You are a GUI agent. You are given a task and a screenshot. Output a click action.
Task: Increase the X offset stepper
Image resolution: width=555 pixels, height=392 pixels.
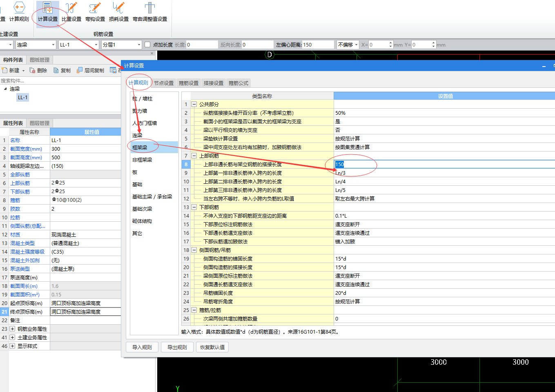(x=391, y=43)
